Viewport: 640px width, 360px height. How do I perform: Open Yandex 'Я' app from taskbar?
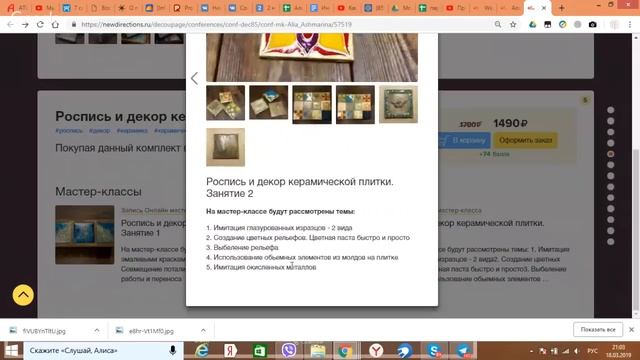click(x=230, y=351)
